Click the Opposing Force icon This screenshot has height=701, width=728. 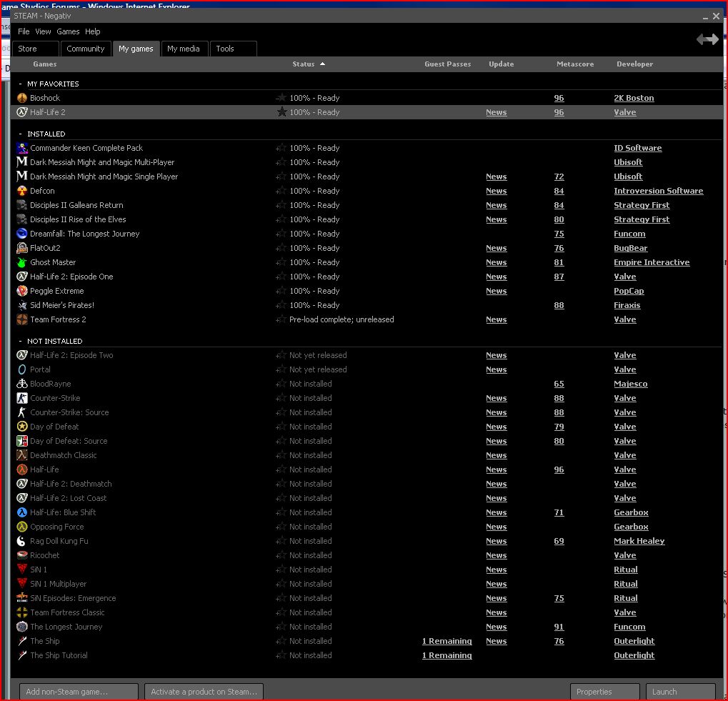(22, 527)
